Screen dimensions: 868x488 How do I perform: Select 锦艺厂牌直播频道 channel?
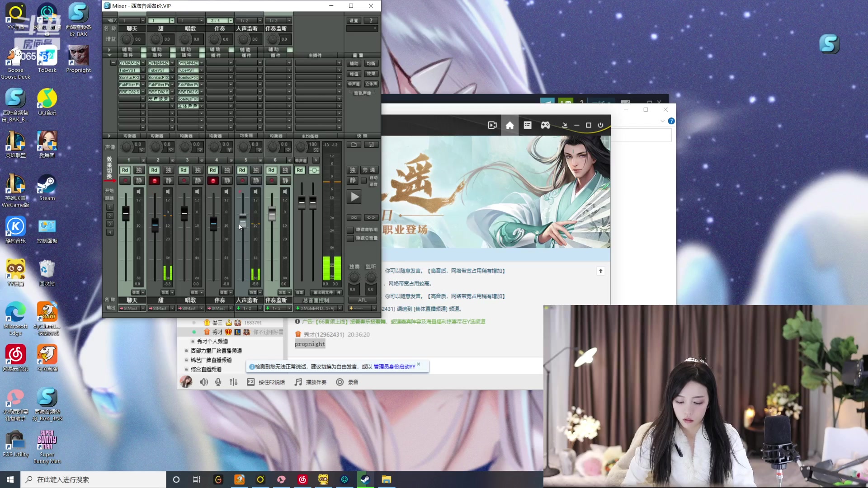coord(211,360)
